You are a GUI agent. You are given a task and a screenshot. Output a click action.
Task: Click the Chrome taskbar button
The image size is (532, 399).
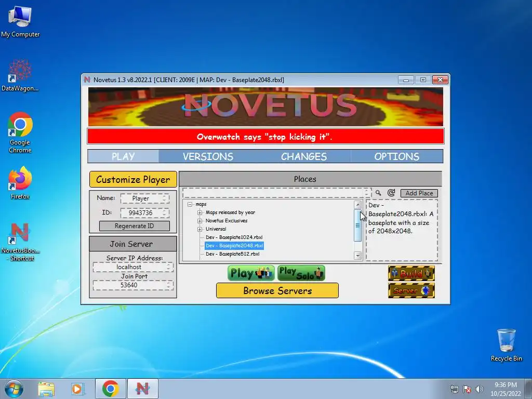tap(110, 389)
